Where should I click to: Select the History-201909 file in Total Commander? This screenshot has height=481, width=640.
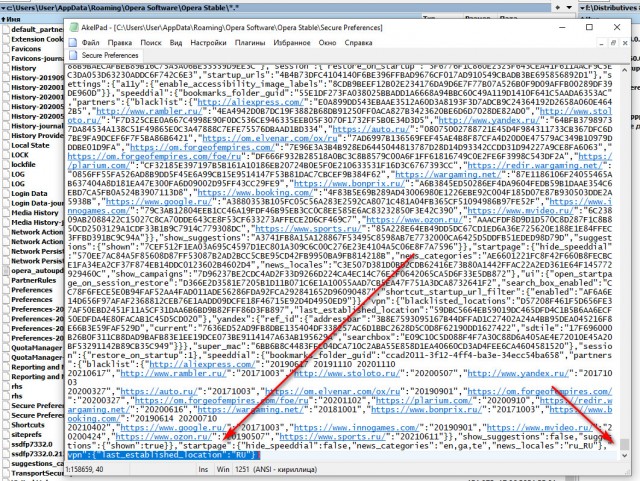(37, 78)
